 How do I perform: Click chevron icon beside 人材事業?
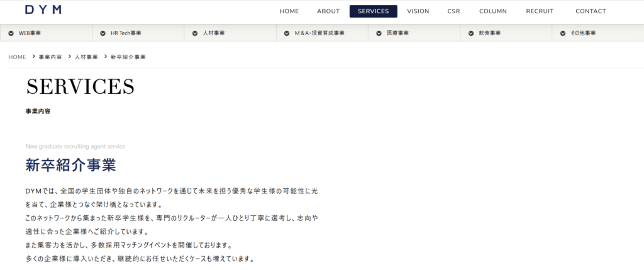click(195, 33)
